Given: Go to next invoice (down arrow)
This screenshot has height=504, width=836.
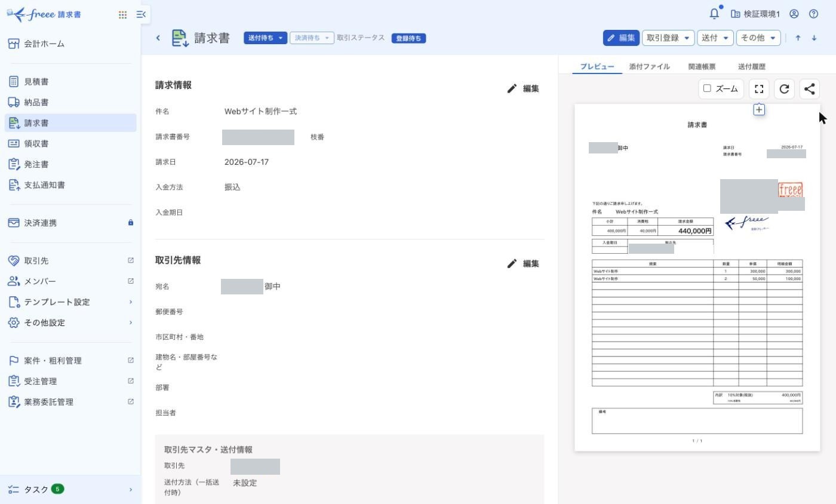Looking at the screenshot, I should point(814,38).
